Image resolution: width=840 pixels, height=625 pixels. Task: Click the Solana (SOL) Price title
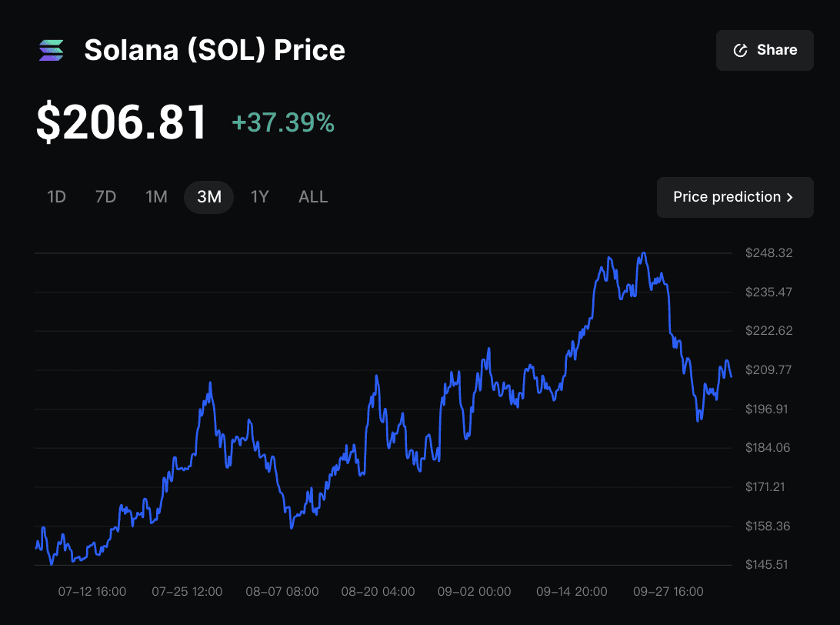click(215, 50)
